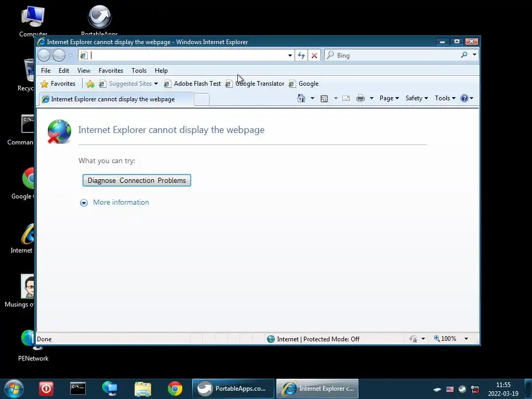Click the blue Help question icon
Image resolution: width=532 pixels, height=399 pixels.
point(464,98)
